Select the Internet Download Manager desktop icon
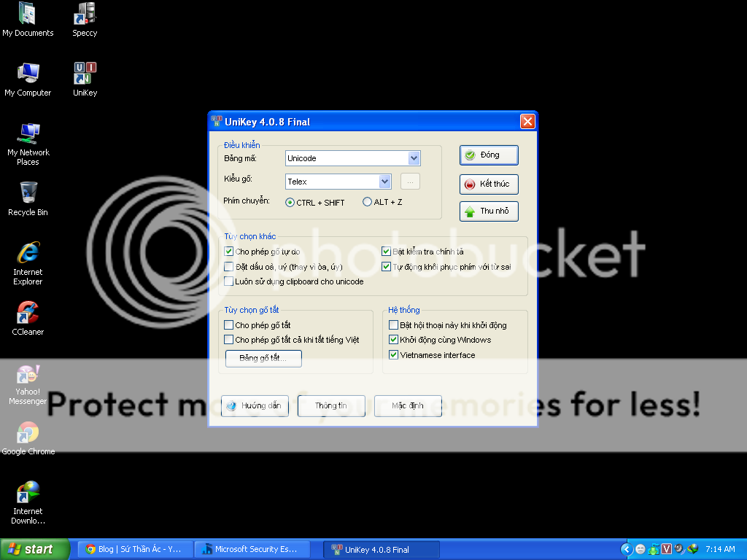The height and width of the screenshot is (560, 747). pos(28,502)
